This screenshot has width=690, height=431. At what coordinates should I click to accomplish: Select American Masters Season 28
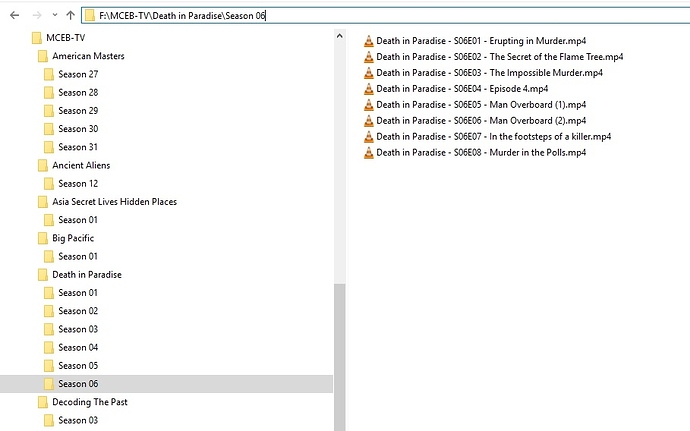click(78, 92)
